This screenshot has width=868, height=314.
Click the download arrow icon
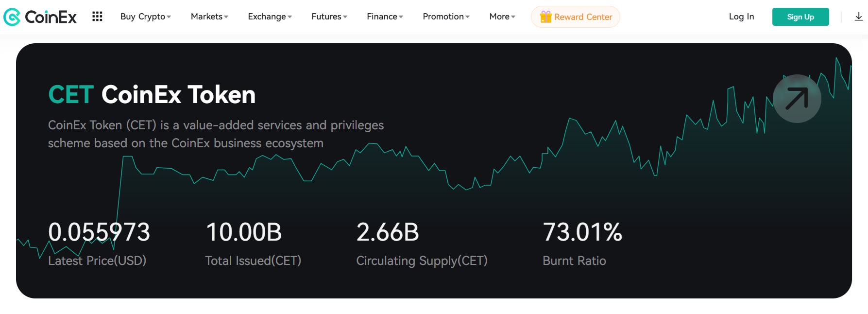pos(858,17)
